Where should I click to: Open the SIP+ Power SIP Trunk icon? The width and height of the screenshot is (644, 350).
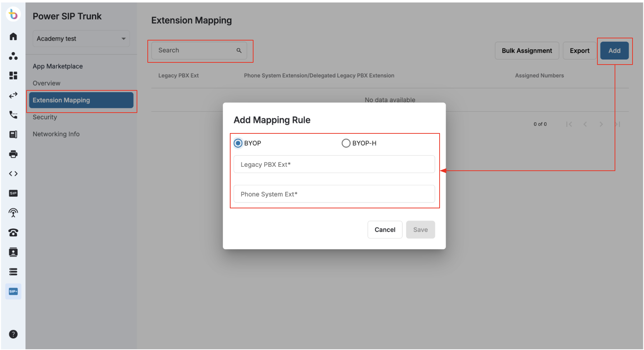pos(13,292)
